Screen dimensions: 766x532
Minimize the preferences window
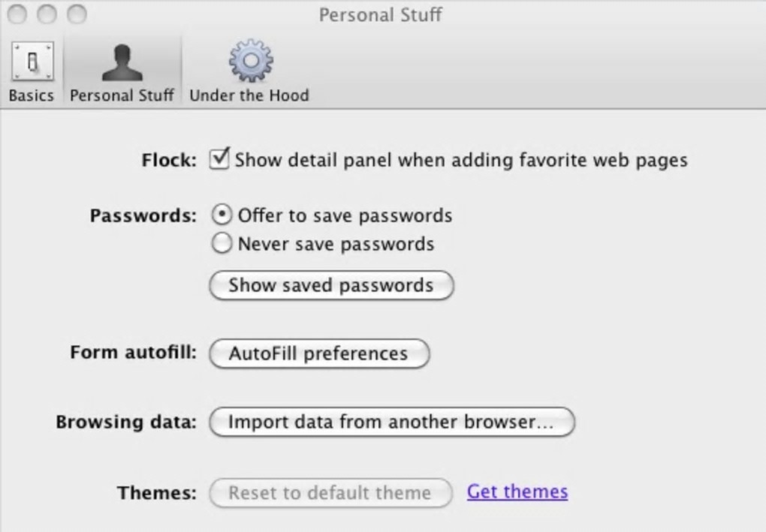point(47,14)
